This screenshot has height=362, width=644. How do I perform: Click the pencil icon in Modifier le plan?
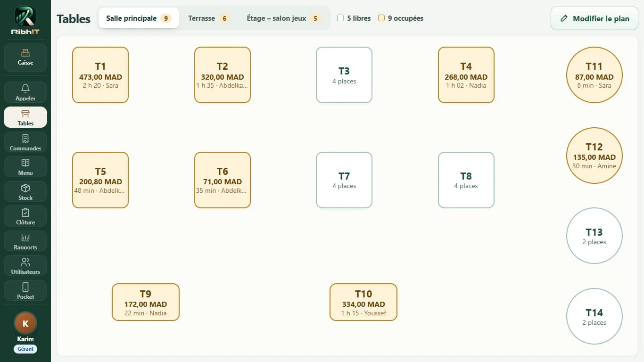[x=564, y=19]
